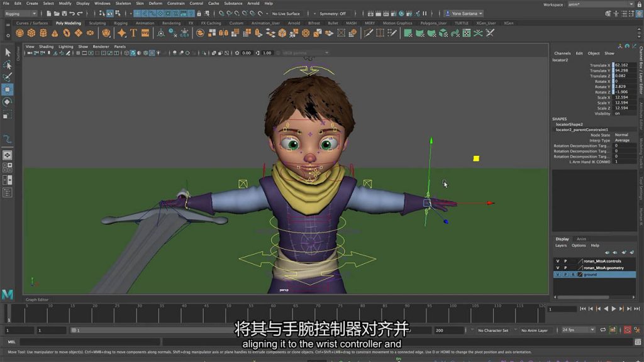Screen dimensions: 644x362
Task: Open the Skeleton menu
Action: point(123,3)
